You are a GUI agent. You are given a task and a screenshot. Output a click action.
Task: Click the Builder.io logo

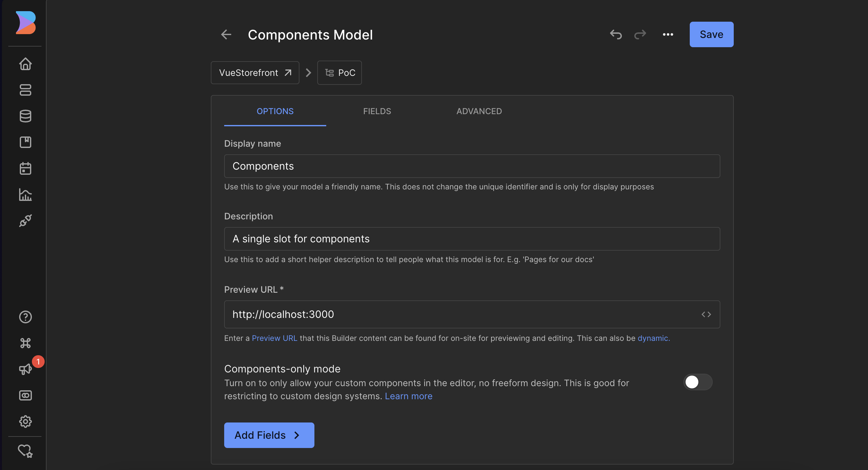point(26,23)
